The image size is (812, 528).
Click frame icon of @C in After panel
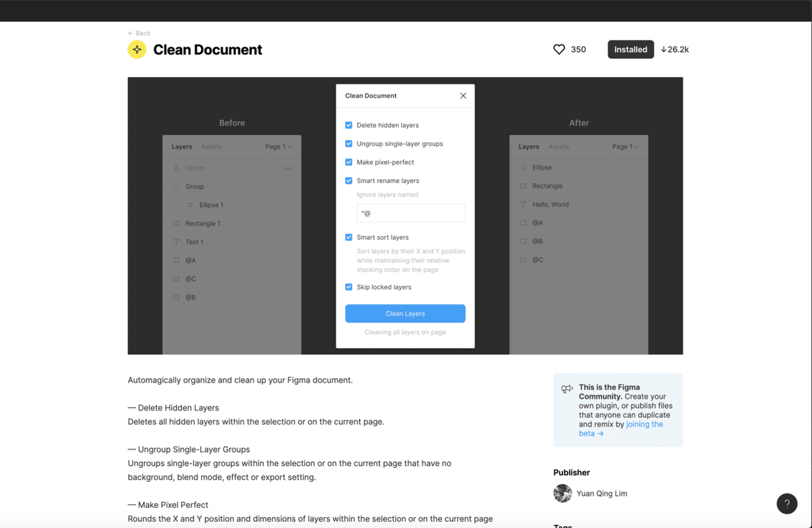tap(524, 260)
